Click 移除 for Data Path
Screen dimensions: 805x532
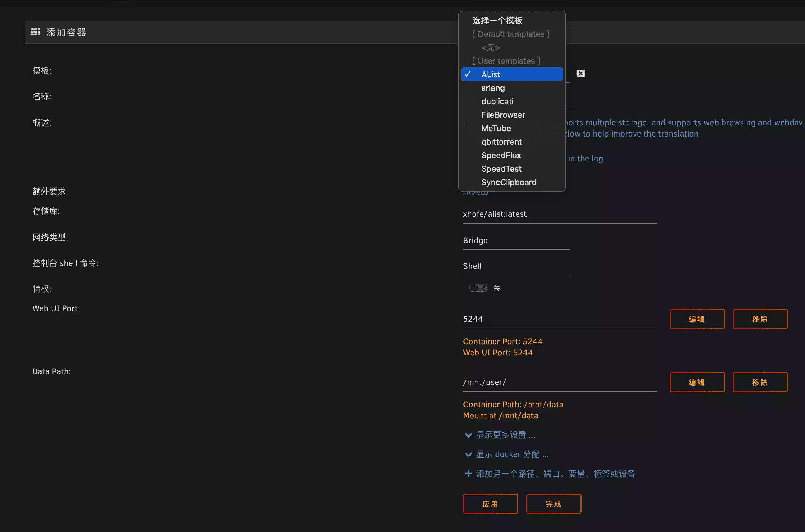(760, 382)
